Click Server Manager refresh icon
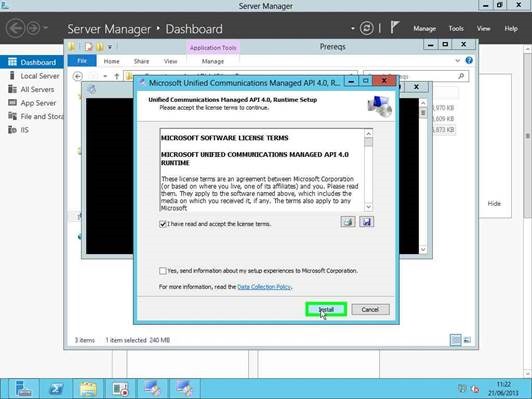Screen dimensions: 532x399 tap(366, 28)
